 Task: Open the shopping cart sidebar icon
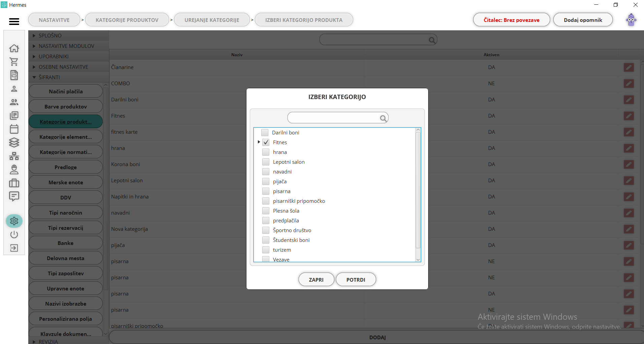pyautogui.click(x=14, y=62)
